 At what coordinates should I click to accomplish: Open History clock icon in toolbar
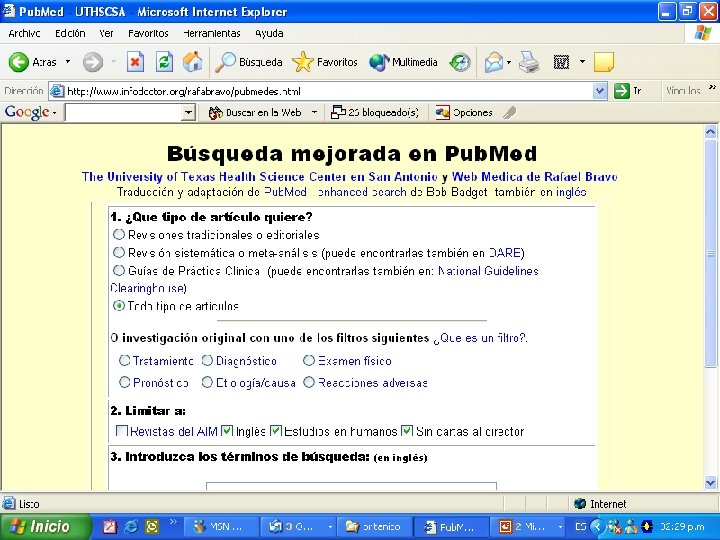[x=460, y=62]
